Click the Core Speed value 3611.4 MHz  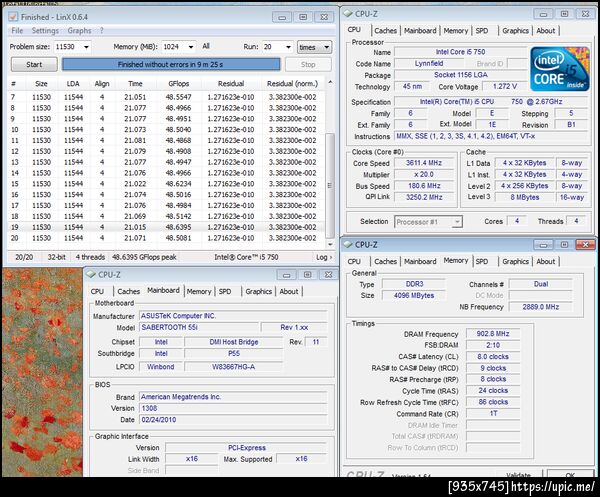(x=424, y=163)
